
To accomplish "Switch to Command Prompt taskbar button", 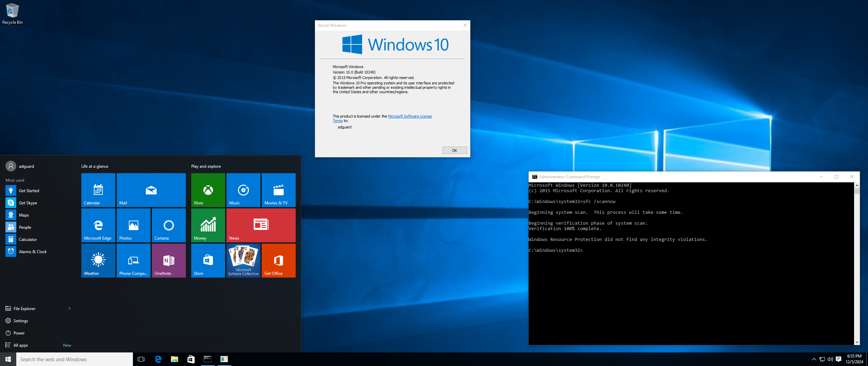I will click(208, 359).
